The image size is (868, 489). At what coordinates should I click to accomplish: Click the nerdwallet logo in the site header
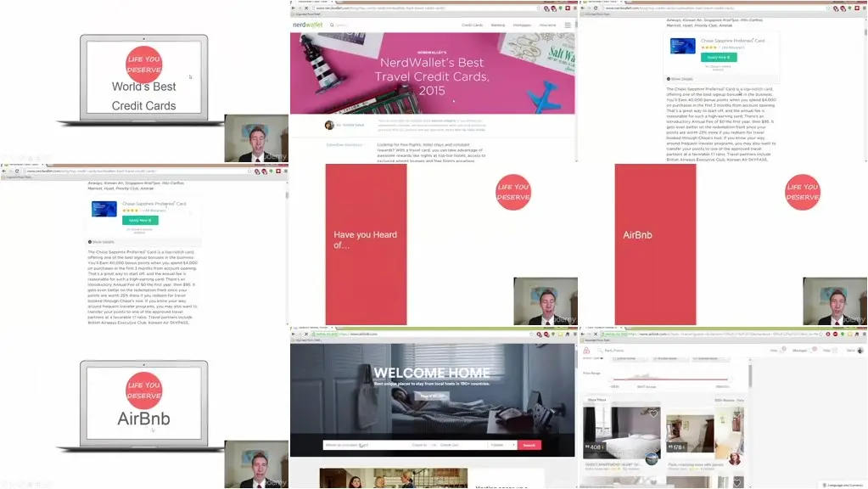pyautogui.click(x=307, y=25)
